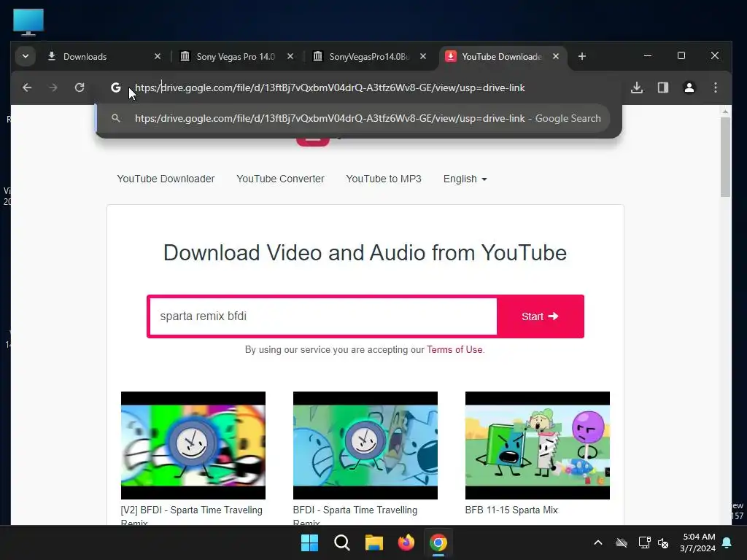The image size is (747, 560).
Task: Click the page vertical scrollbar thumb
Action: (x=725, y=157)
